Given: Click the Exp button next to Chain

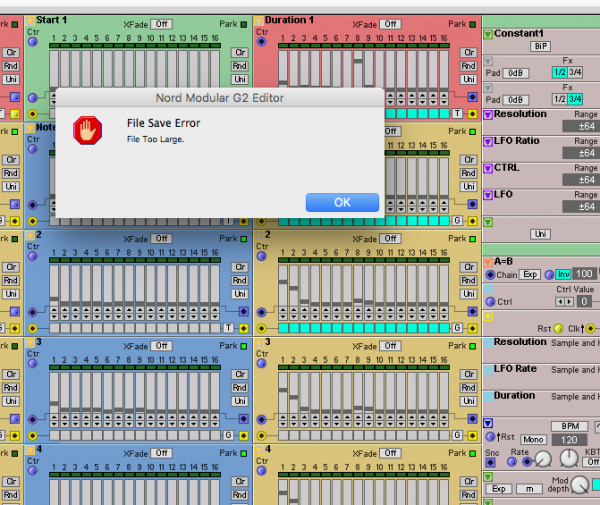Looking at the screenshot, I should click(530, 274).
